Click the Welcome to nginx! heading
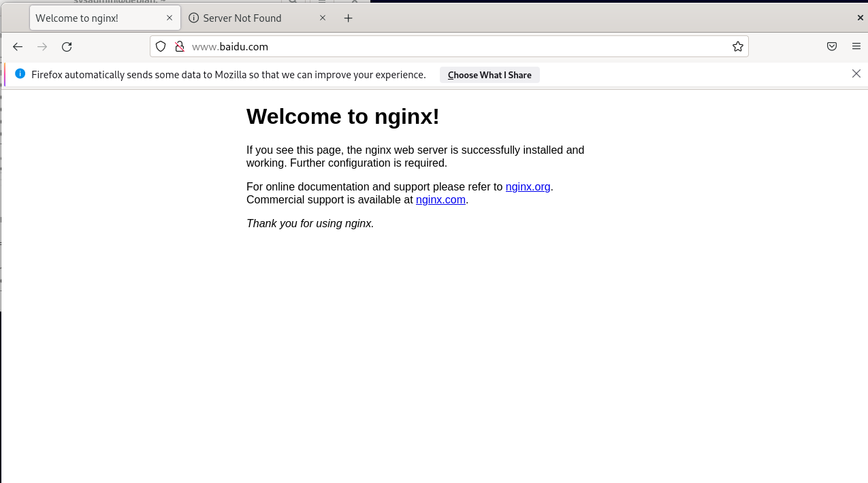868x483 pixels. click(342, 116)
